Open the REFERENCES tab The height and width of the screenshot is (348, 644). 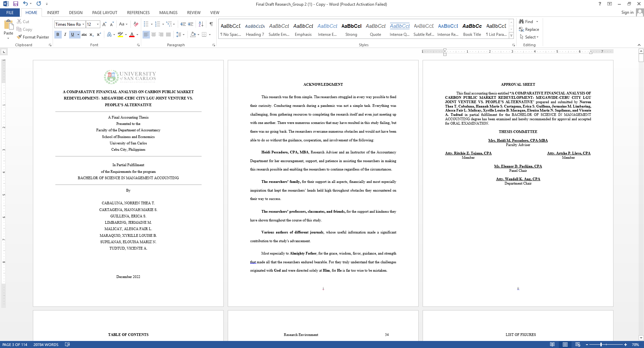click(138, 13)
